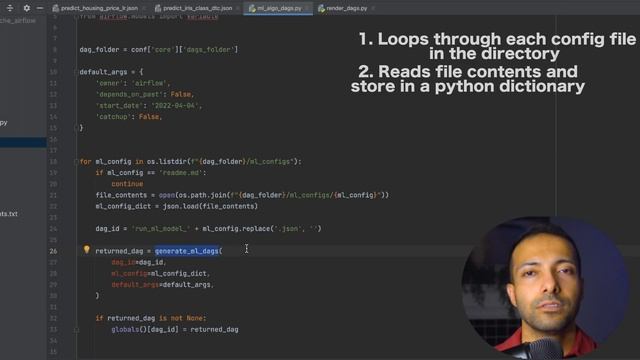Collapse the default_args dictionary fold marker

tap(76, 72)
